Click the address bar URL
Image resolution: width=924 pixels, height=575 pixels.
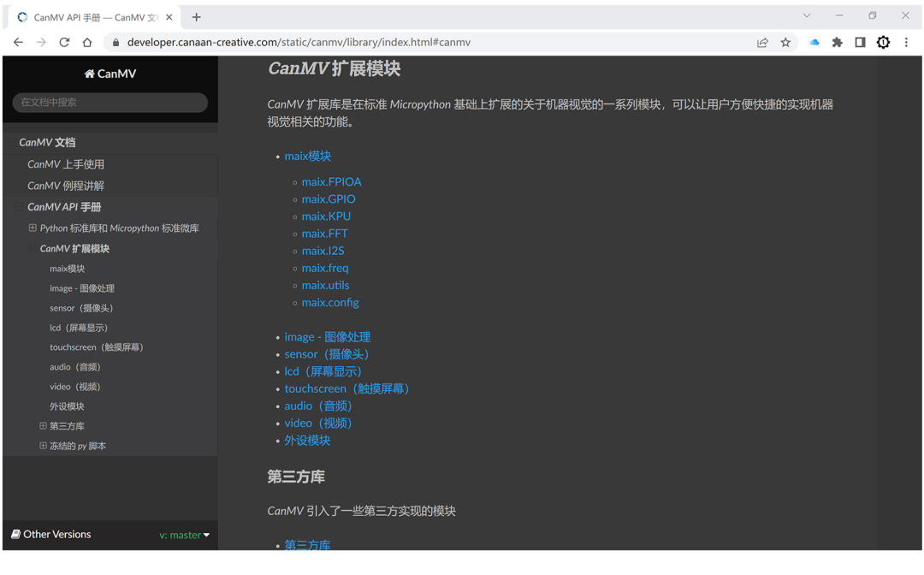click(299, 43)
